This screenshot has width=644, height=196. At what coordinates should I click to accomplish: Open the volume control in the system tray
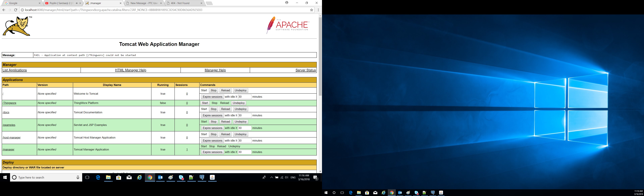[x=286, y=178]
